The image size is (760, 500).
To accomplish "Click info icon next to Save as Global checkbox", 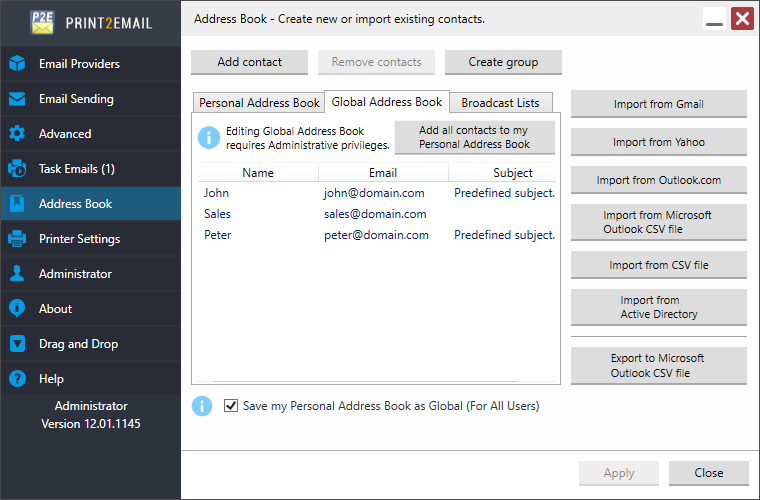I will tap(202, 406).
